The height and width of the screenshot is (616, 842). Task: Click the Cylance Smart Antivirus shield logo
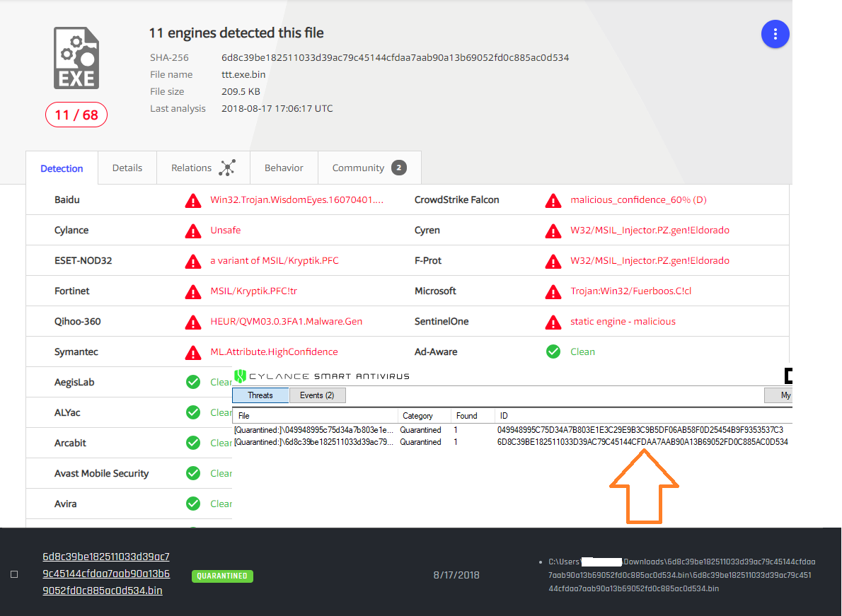(240, 376)
